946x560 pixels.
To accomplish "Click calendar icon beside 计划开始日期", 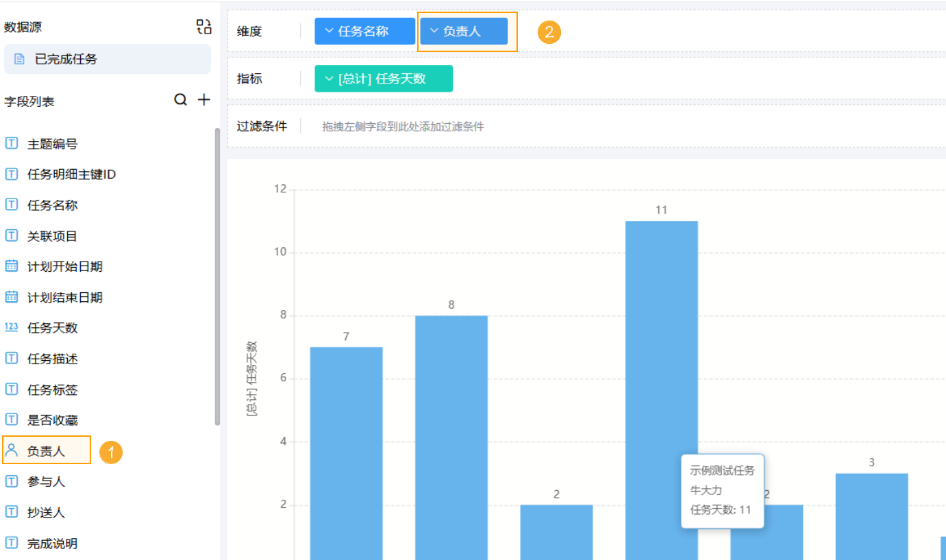I will click(x=12, y=266).
